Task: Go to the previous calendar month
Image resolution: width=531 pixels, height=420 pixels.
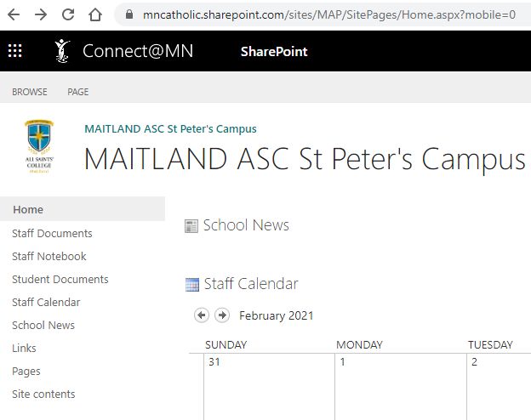Action: point(202,315)
